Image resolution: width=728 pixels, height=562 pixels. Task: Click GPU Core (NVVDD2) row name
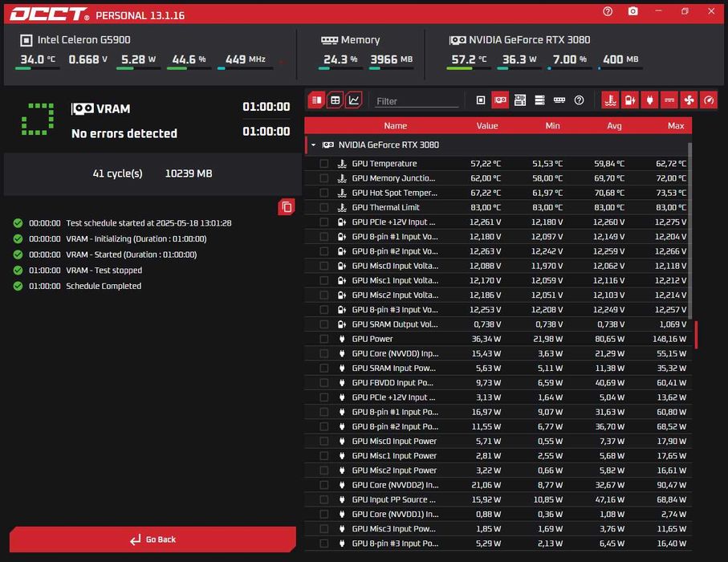pyautogui.click(x=395, y=485)
